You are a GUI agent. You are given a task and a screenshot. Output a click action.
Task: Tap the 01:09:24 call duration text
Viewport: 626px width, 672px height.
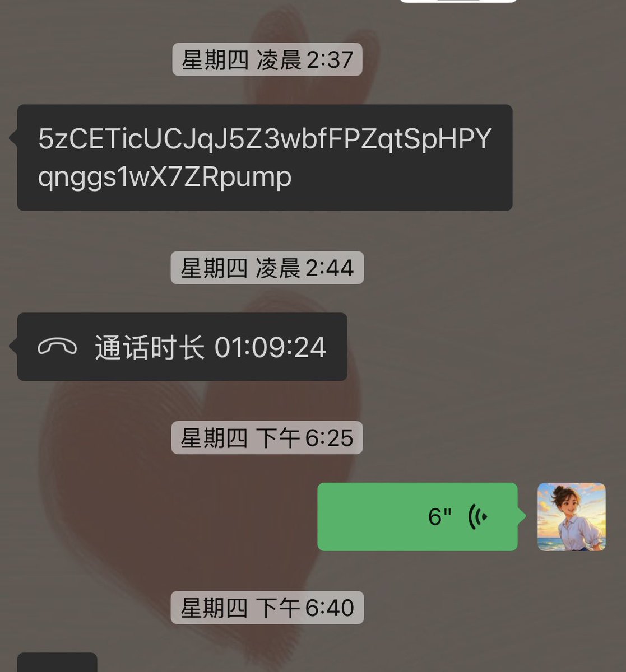[x=270, y=347]
